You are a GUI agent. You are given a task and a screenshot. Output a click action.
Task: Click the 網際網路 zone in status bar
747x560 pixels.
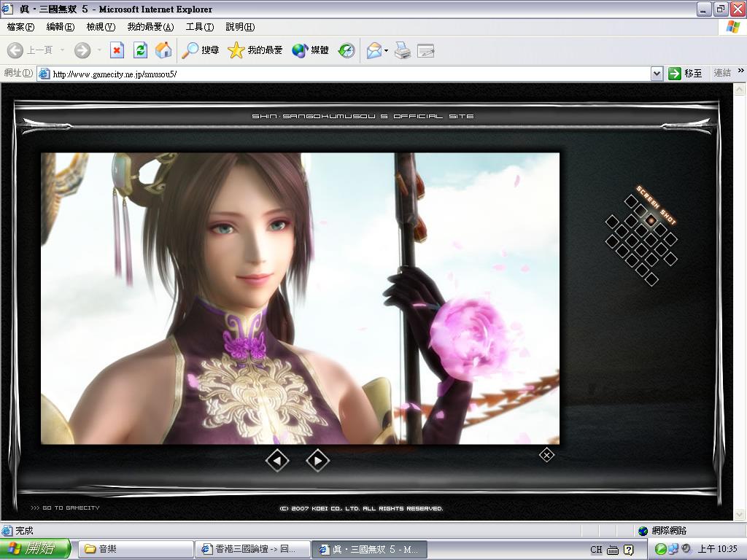(662, 531)
